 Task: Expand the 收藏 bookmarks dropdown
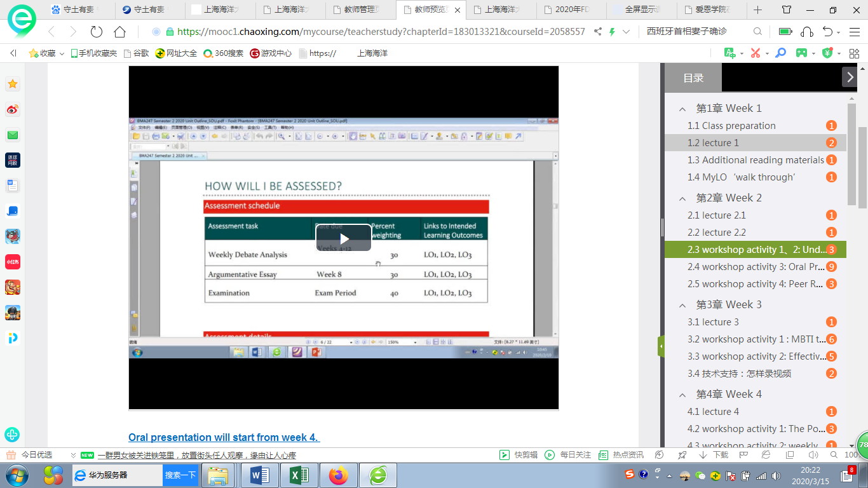(62, 53)
